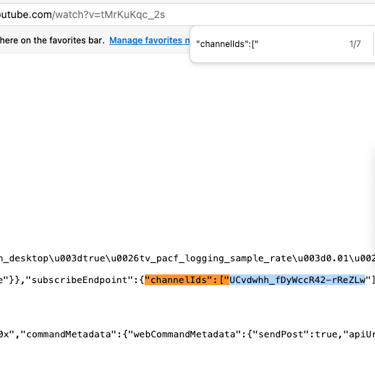Click the youtube.com address bar URL
This screenshot has height=375, width=375.
(x=82, y=15)
